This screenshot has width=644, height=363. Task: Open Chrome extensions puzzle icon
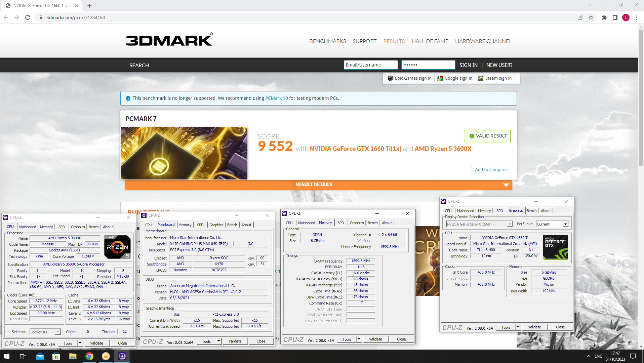(604, 17)
